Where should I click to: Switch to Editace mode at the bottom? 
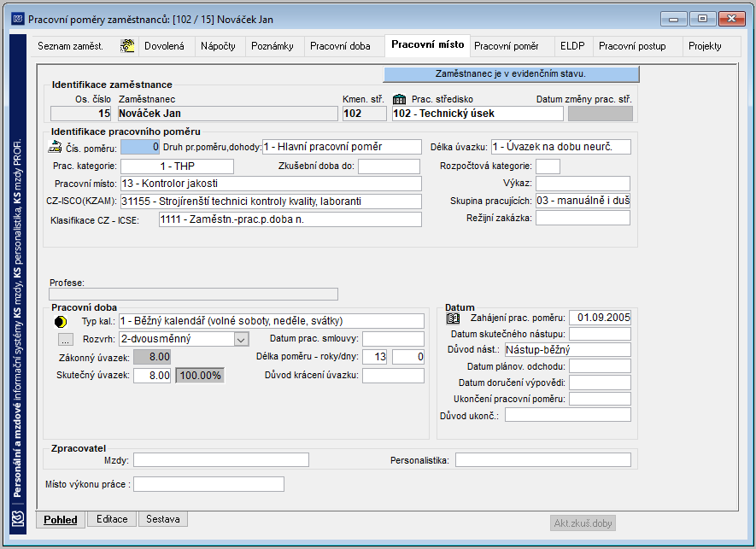[x=112, y=519]
